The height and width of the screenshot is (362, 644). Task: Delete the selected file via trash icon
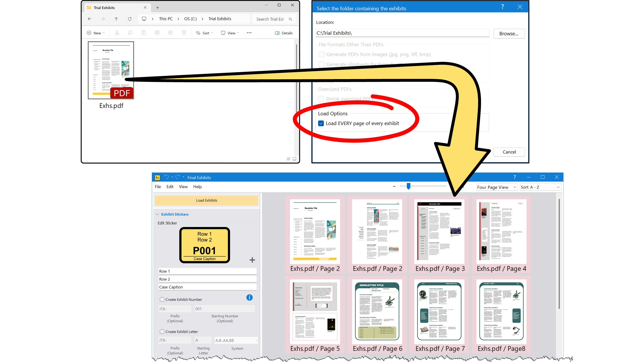coord(184,33)
